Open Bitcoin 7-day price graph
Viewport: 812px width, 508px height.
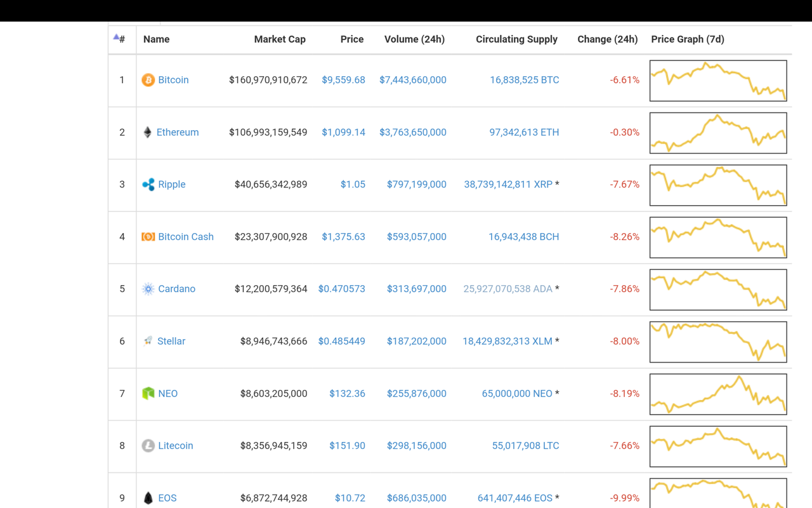tap(718, 81)
